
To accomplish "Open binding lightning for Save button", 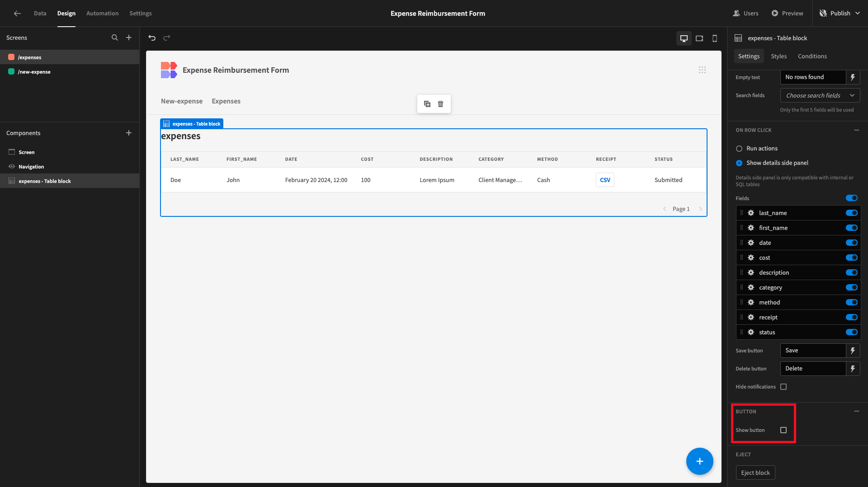I will [853, 351].
